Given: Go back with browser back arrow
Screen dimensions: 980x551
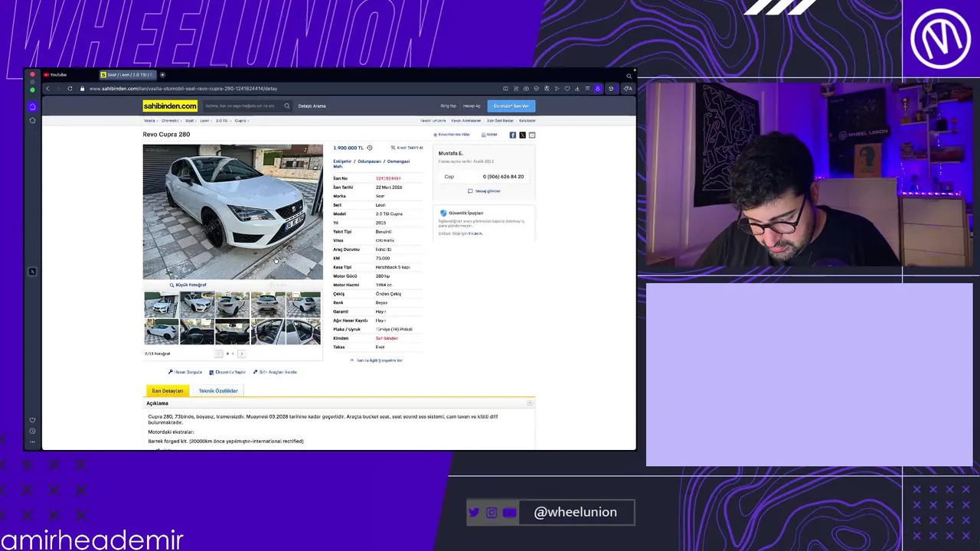Looking at the screenshot, I should 47,89.
